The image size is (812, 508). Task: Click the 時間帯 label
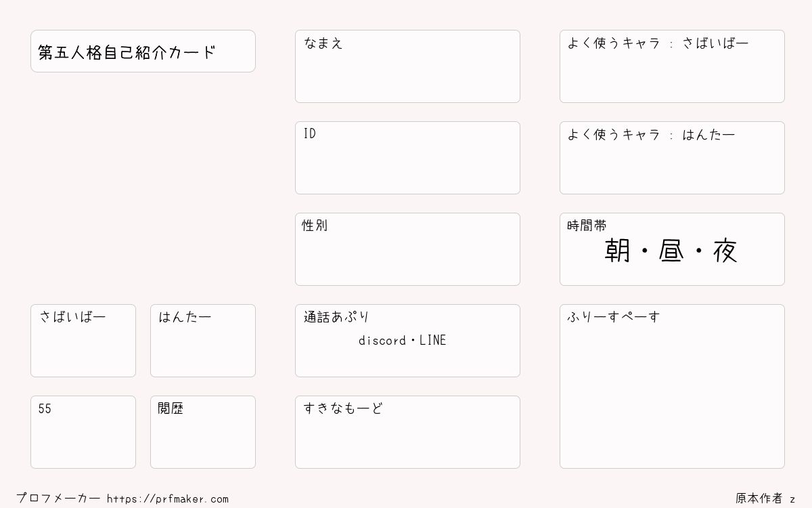tap(587, 226)
